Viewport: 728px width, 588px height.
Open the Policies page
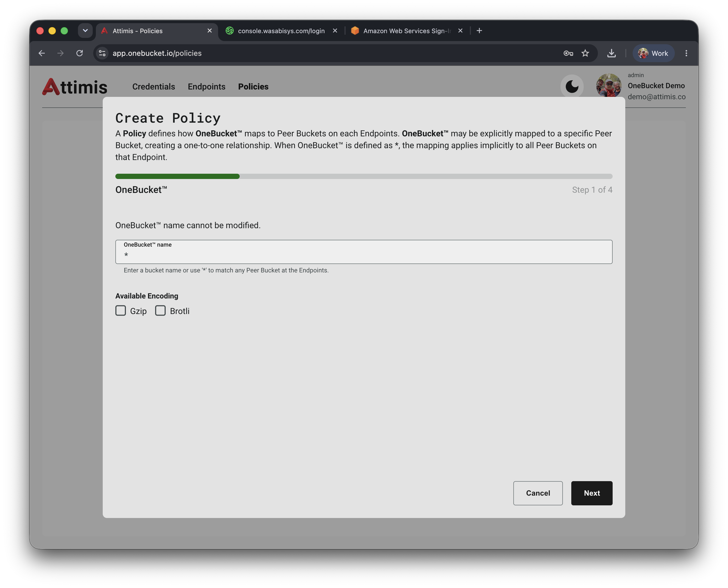(x=253, y=87)
